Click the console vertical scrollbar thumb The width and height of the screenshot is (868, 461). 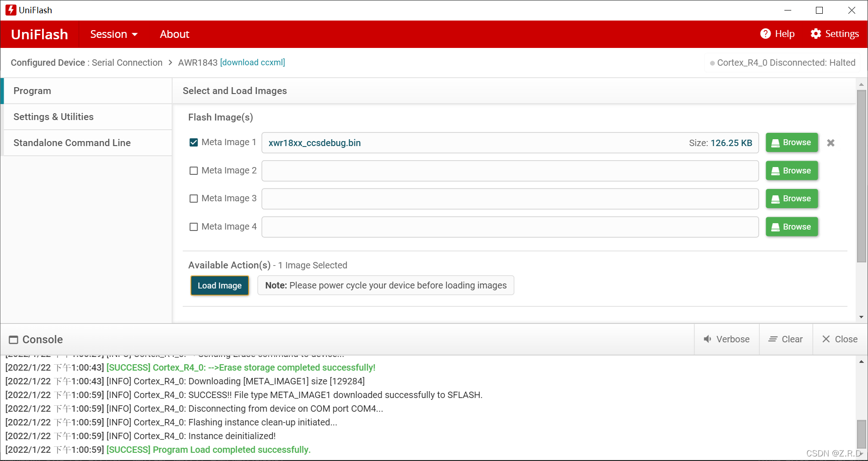(862, 435)
